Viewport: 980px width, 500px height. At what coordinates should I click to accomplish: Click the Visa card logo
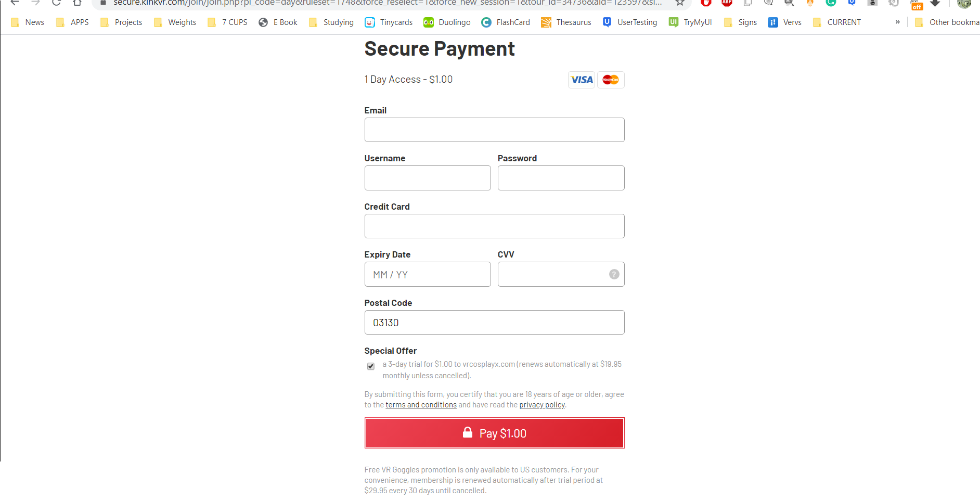pos(582,80)
